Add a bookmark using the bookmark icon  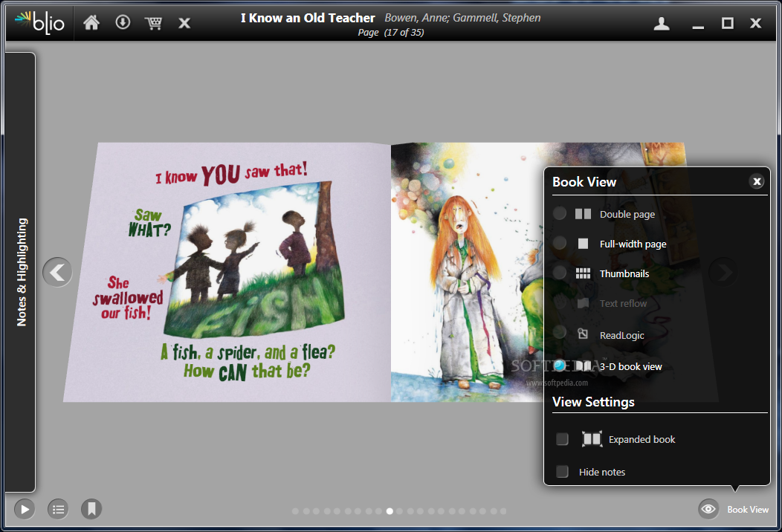point(91,509)
